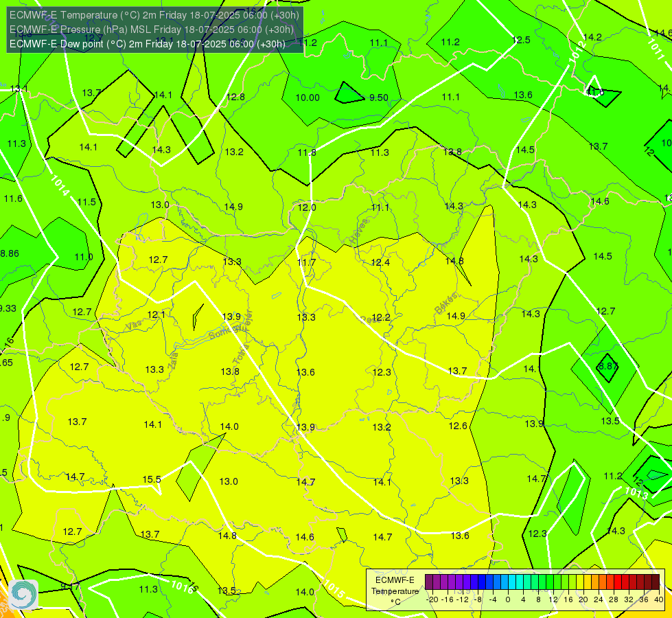This screenshot has height=618, width=672.
Task: Click the dark red swatch above 40
Action: 656,582
